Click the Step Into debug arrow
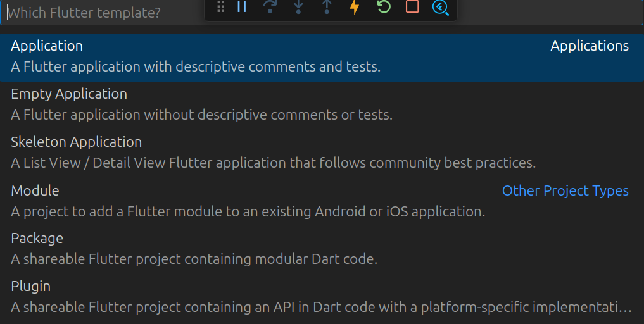The width and height of the screenshot is (644, 324). [299, 6]
